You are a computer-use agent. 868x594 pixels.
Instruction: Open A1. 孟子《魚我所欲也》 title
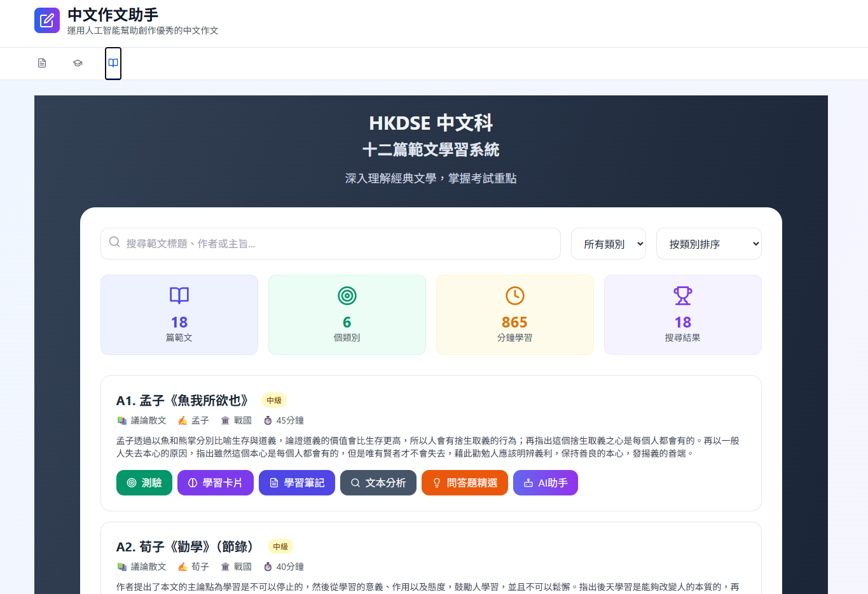tap(183, 401)
